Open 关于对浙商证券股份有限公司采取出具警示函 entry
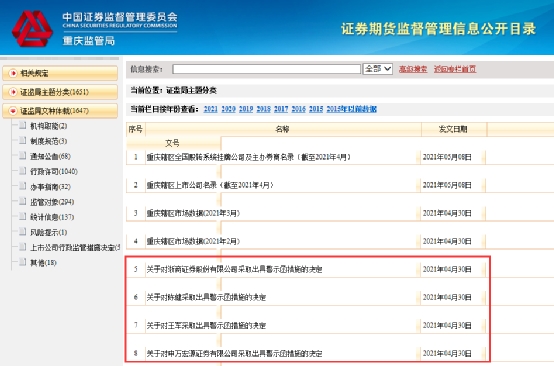Screen dimensions: 554x366 coord(234,269)
